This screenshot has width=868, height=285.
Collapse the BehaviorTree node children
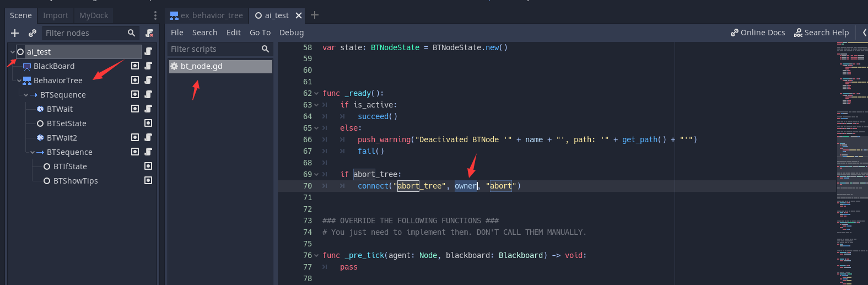(x=19, y=80)
